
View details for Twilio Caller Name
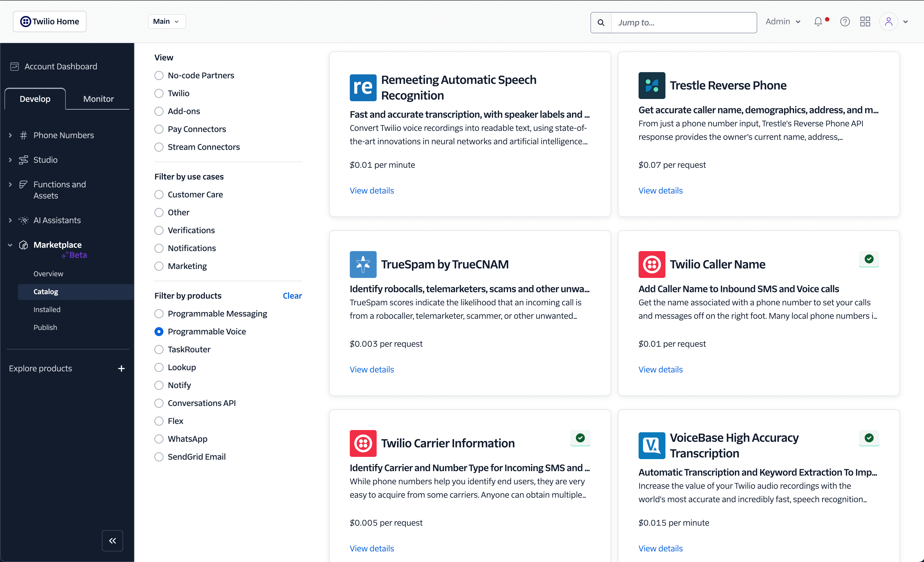pyautogui.click(x=660, y=369)
